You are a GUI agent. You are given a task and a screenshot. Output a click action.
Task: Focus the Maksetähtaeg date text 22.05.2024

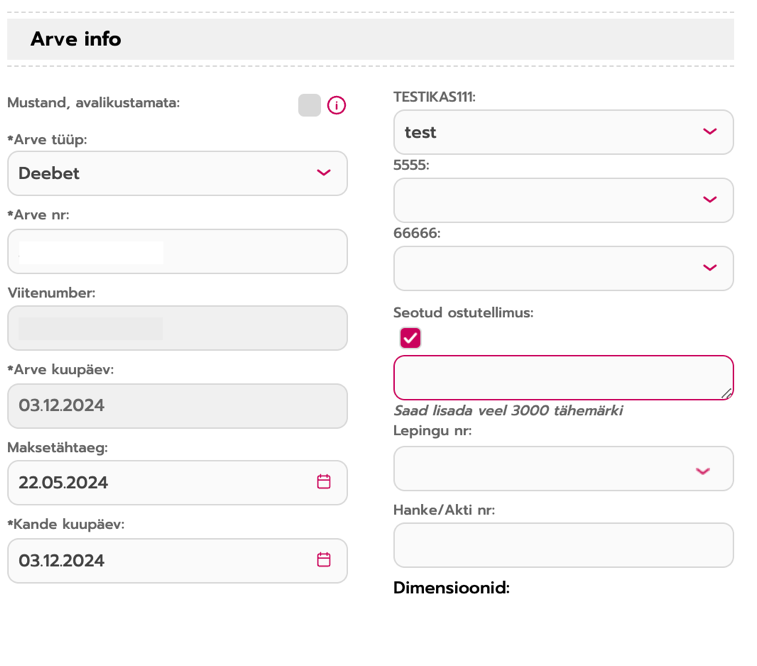[x=64, y=483]
